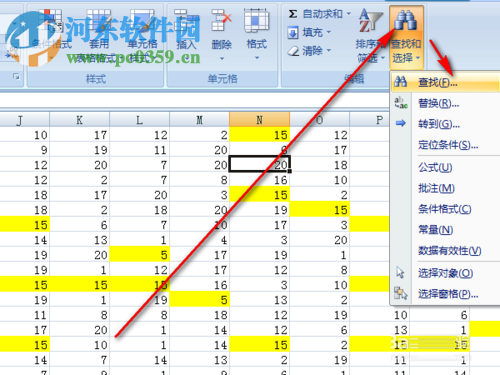This screenshot has height=375, width=500.
Task: Choose 替换(R)... from the menu
Action: [446, 103]
